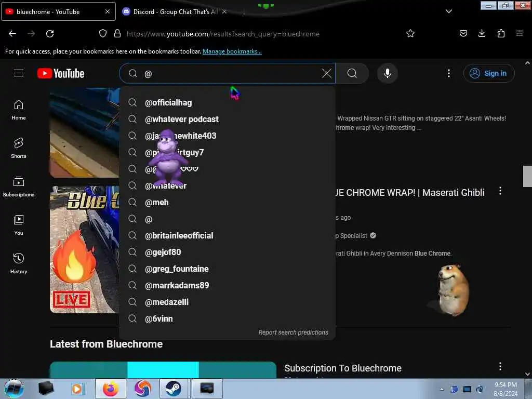Screen dimensions: 532x399
Task: Open the Firefox application menu
Action: click(519, 33)
